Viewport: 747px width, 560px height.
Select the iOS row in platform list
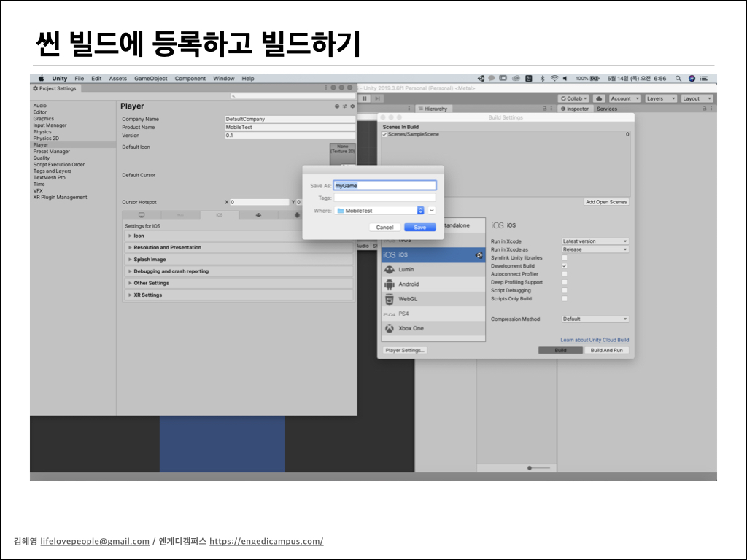(433, 254)
